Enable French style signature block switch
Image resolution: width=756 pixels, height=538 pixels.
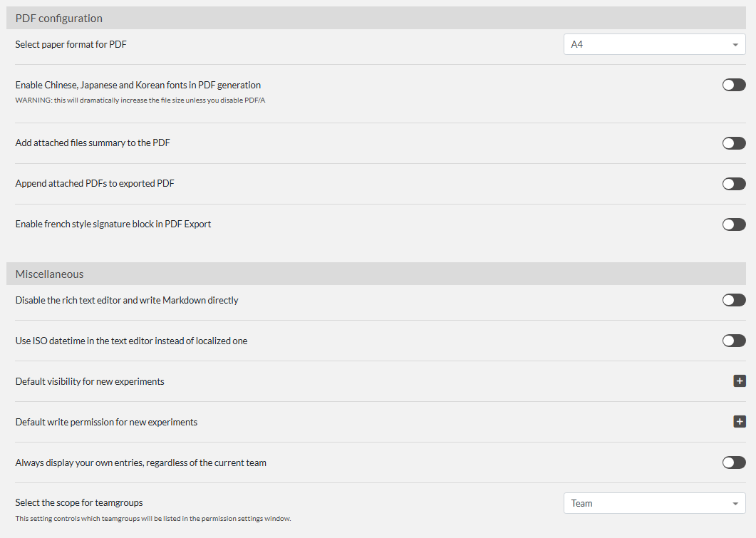[x=733, y=224]
